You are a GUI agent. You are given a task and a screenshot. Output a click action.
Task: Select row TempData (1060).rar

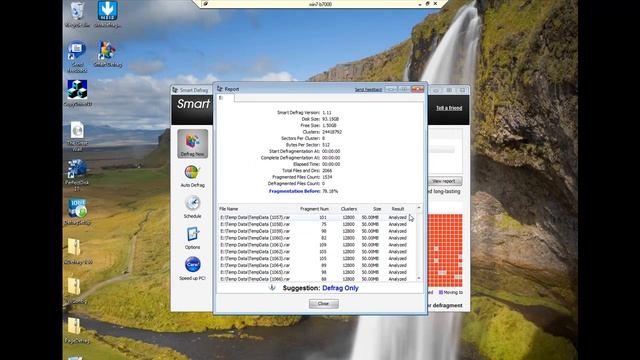pyautogui.click(x=316, y=238)
